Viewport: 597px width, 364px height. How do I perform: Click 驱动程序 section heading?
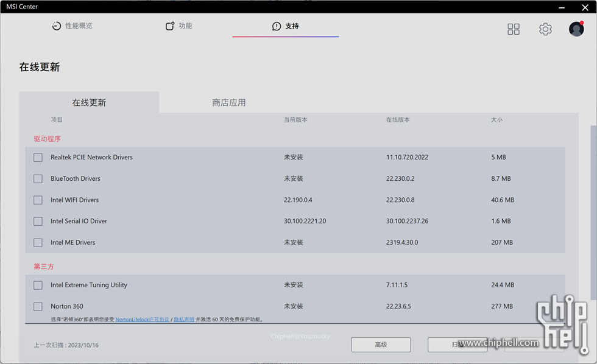(48, 139)
